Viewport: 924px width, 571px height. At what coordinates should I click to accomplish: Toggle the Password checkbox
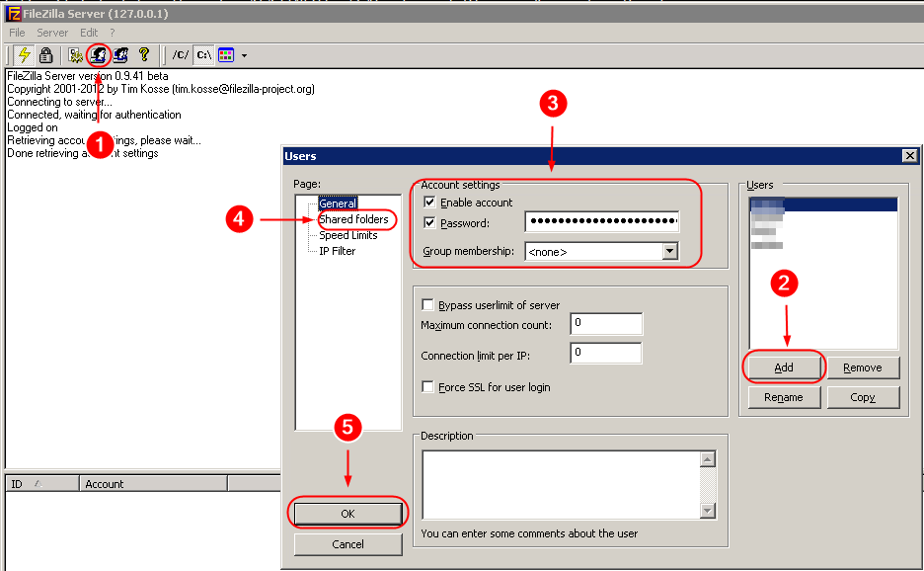click(429, 223)
